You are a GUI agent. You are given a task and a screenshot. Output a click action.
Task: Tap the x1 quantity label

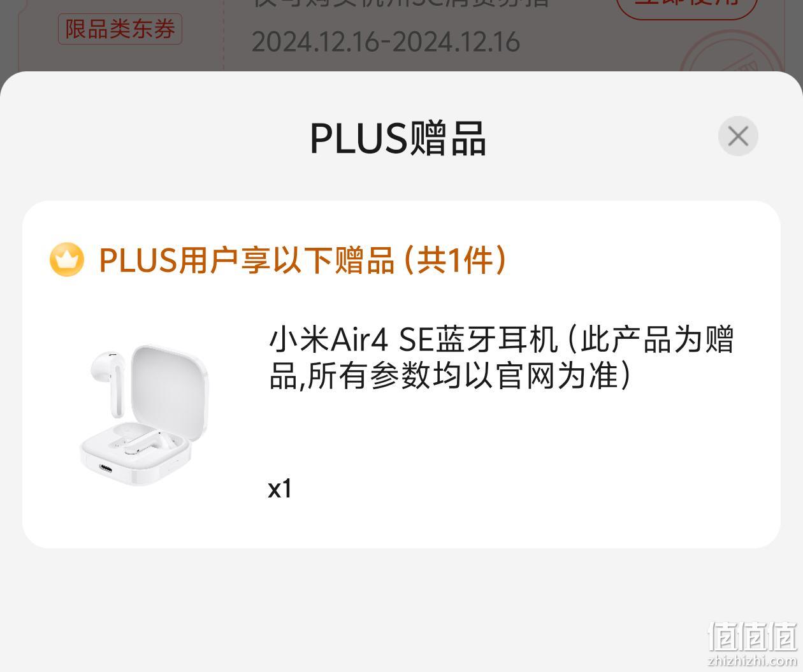click(280, 489)
